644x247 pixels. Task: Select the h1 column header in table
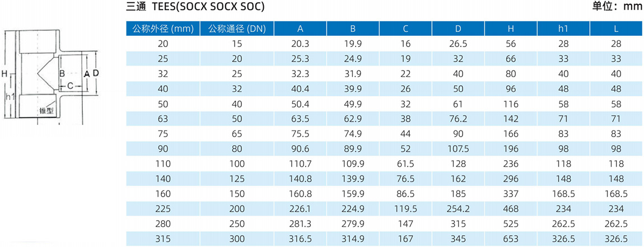pos(563,28)
